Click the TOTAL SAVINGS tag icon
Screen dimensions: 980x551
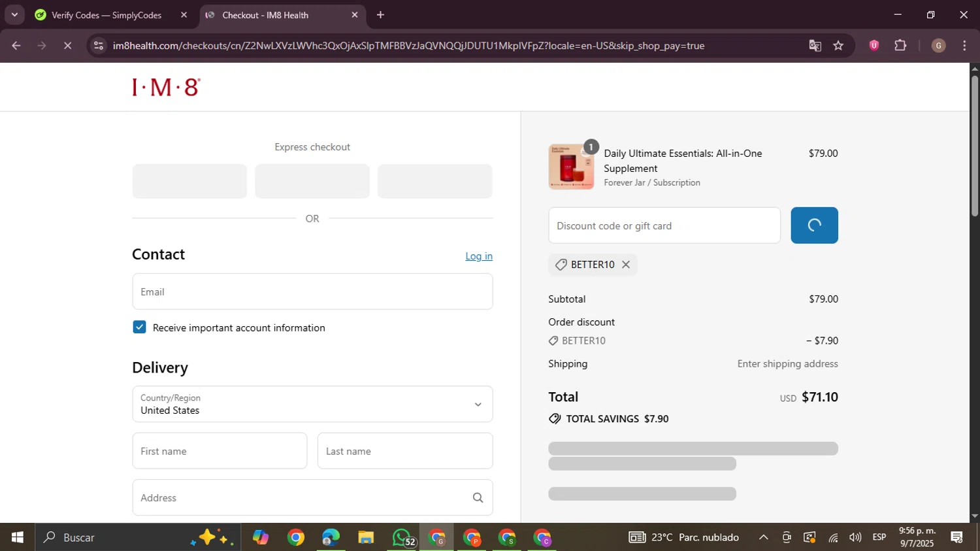point(555,419)
